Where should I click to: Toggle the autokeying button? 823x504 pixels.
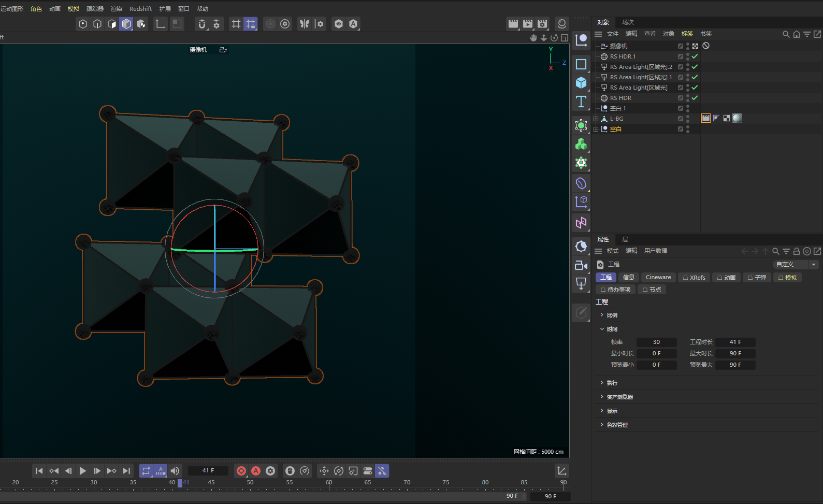click(x=256, y=471)
